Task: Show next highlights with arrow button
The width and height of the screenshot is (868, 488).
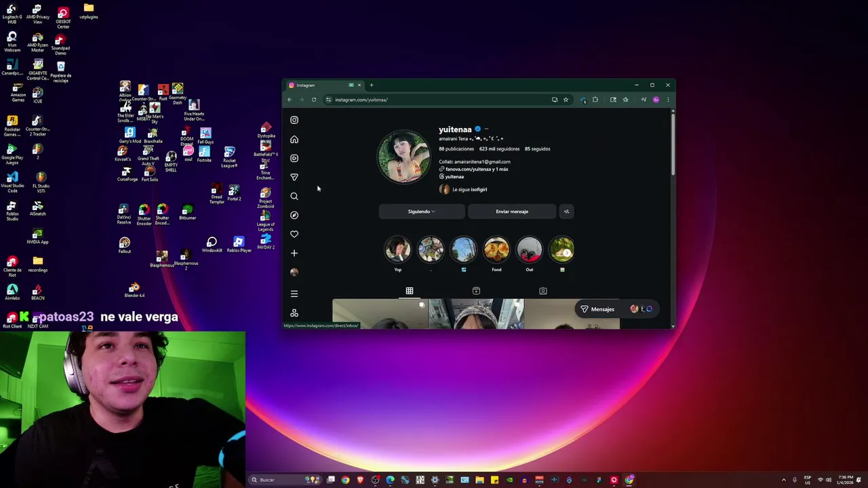Action: pyautogui.click(x=567, y=253)
